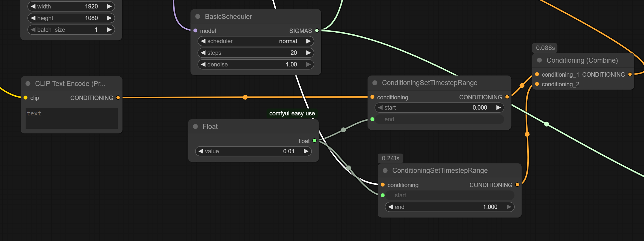Screen dimensions: 644x241
Task: Click the 0.241s execution time badge
Action: pos(391,158)
